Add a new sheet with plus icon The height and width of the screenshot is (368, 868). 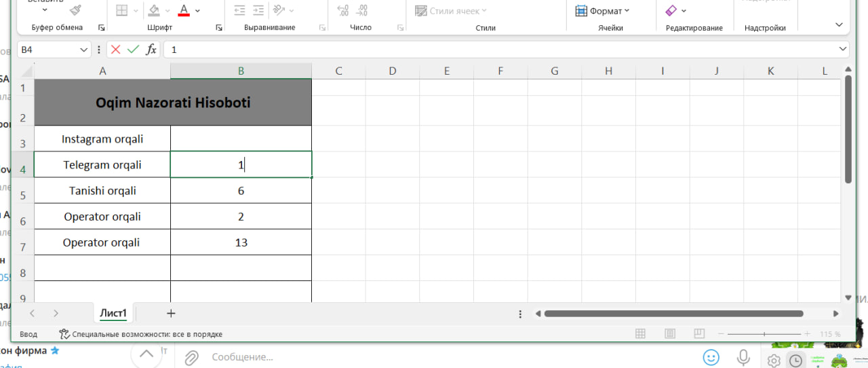coord(171,313)
